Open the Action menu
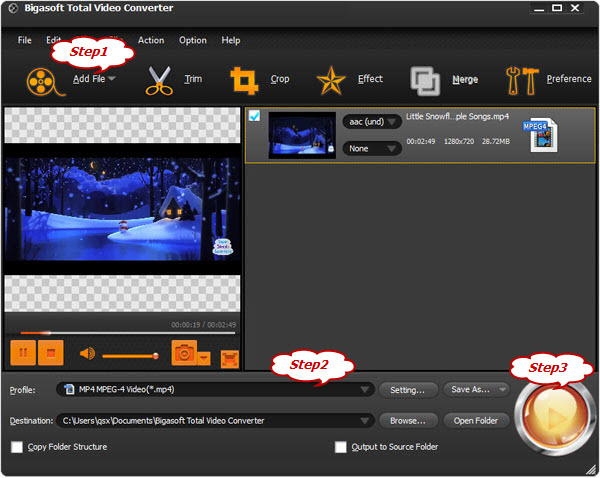Viewport: 600px width, 478px height. pos(151,40)
